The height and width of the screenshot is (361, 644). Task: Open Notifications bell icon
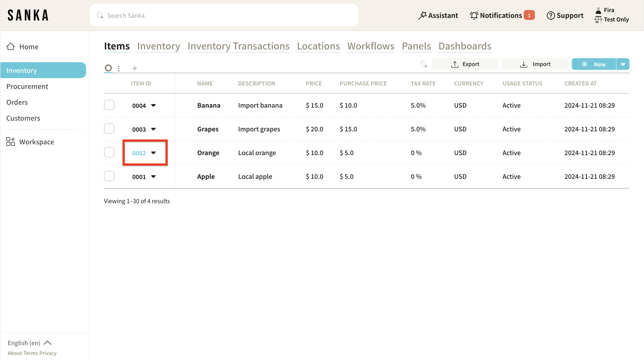[x=474, y=15]
